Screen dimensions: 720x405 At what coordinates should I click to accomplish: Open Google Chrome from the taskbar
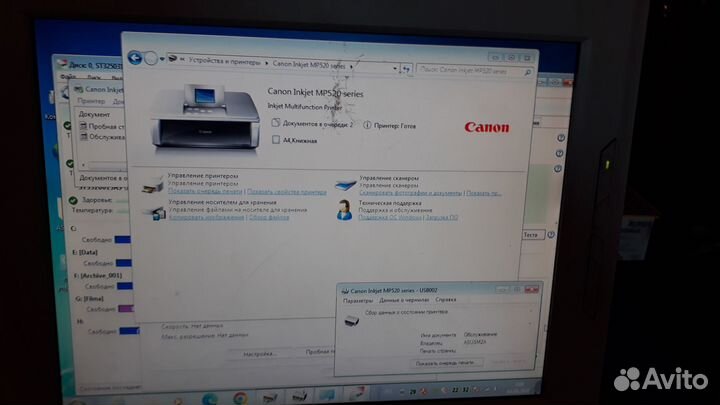[240, 398]
